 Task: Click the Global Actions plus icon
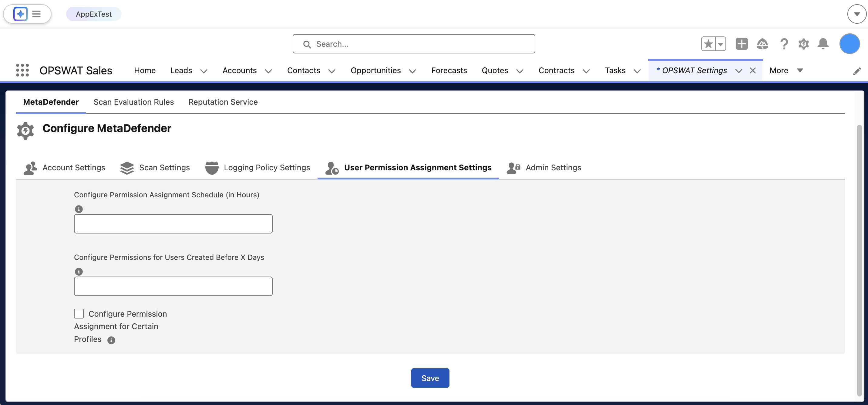741,44
